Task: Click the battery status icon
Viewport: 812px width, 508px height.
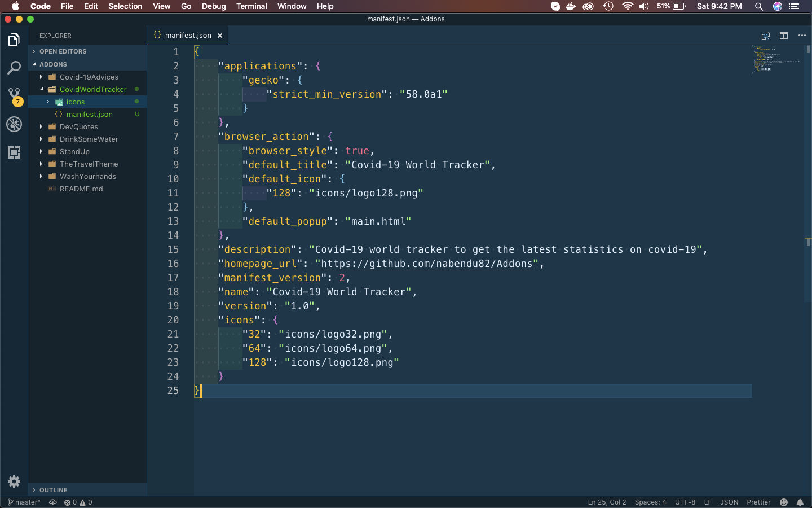Action: [679, 6]
